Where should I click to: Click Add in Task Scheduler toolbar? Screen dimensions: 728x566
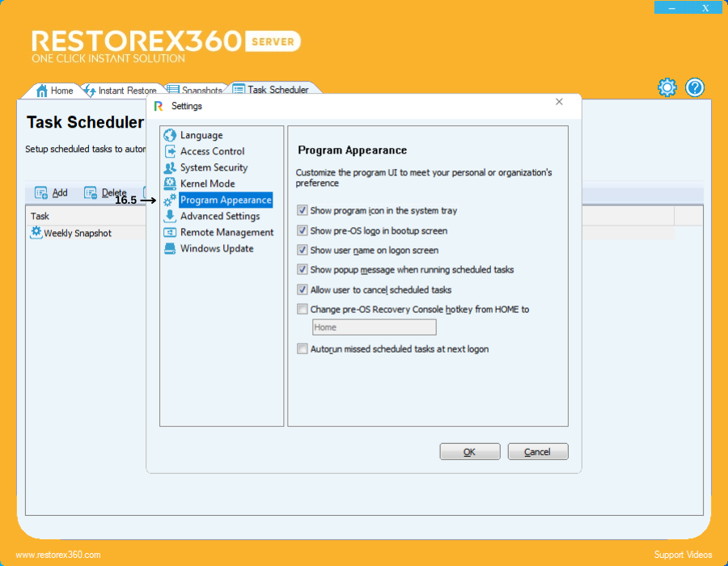point(51,192)
